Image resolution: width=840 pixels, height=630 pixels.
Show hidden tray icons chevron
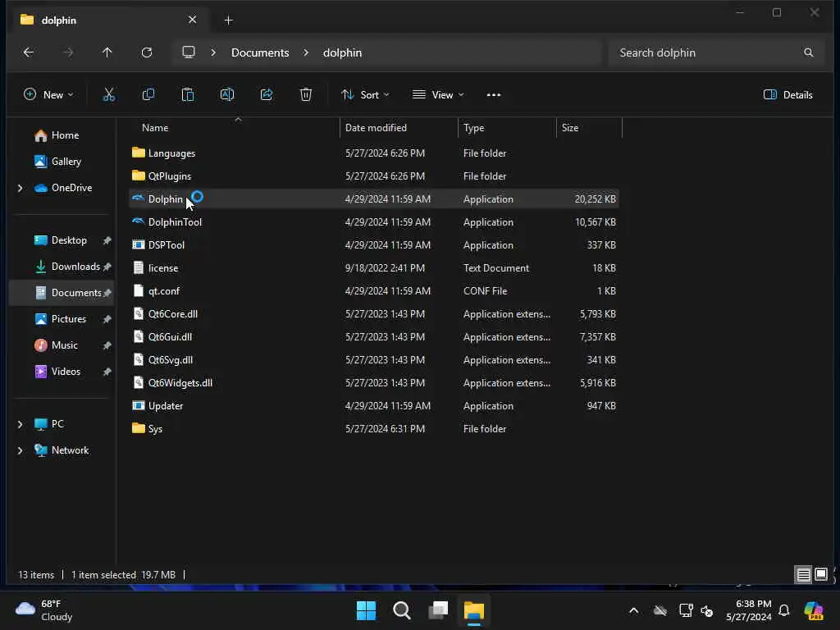click(634, 610)
